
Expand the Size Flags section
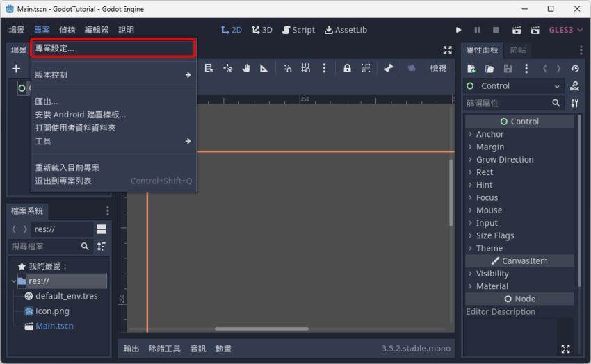[519, 235]
